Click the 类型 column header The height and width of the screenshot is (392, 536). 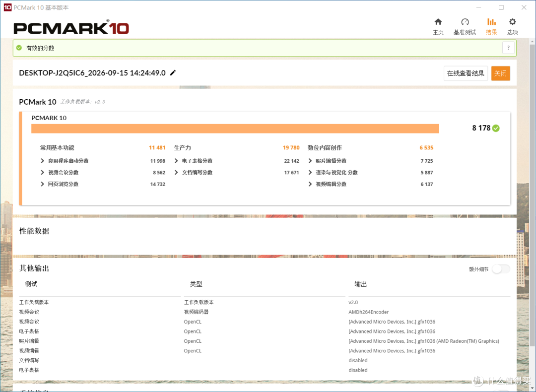click(x=196, y=284)
